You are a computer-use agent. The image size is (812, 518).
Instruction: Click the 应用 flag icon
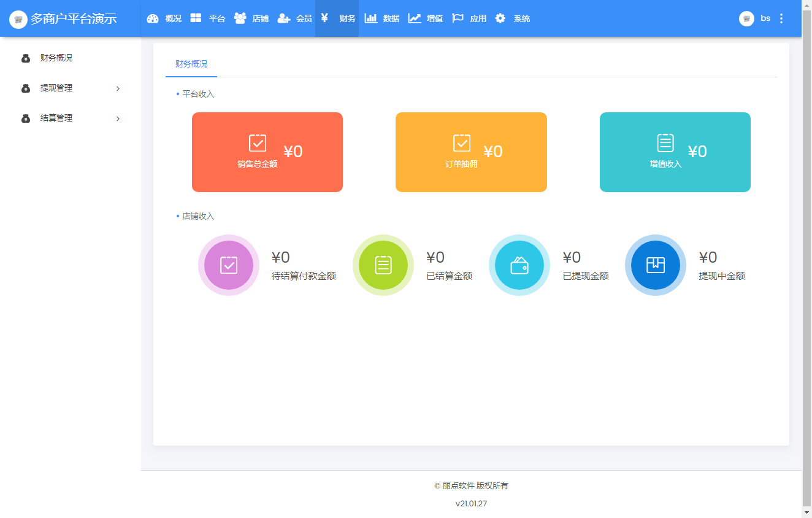(458, 18)
